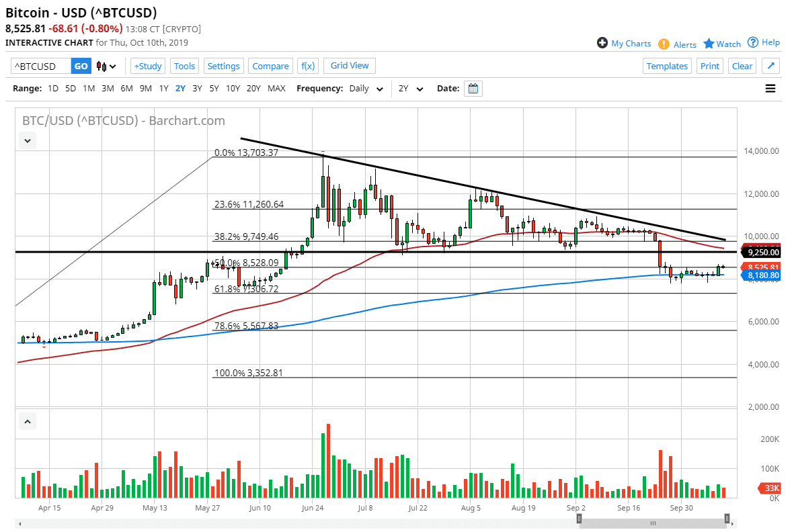
Task: Expand chart with the pop-out arrow icon
Action: [770, 66]
